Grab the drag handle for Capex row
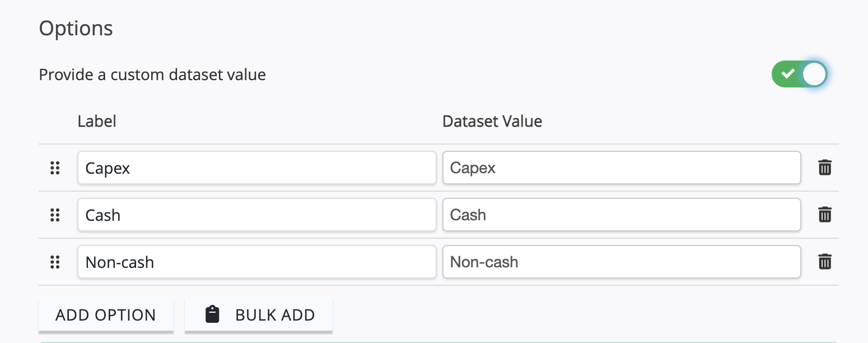Image resolution: width=868 pixels, height=343 pixels. pyautogui.click(x=55, y=168)
